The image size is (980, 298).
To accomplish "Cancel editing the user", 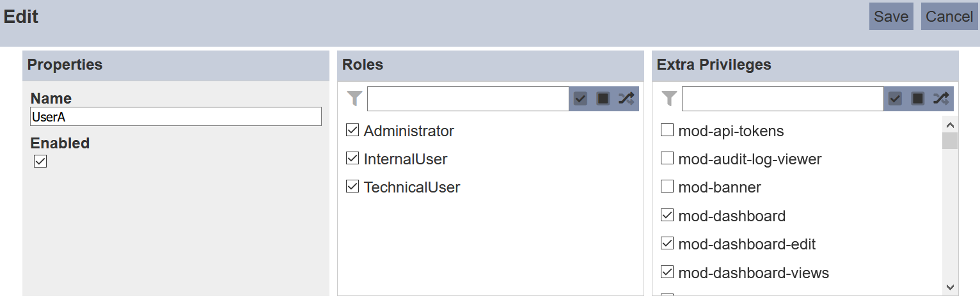I will click(x=949, y=17).
